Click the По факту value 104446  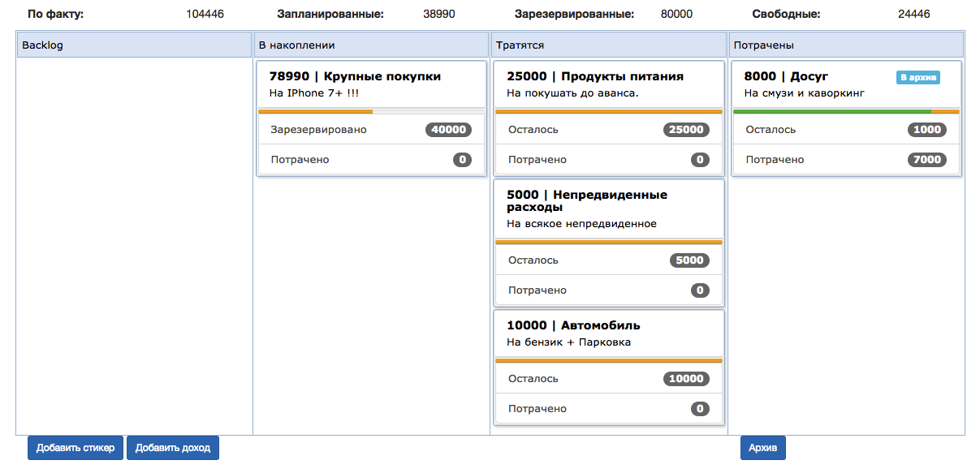(x=205, y=15)
